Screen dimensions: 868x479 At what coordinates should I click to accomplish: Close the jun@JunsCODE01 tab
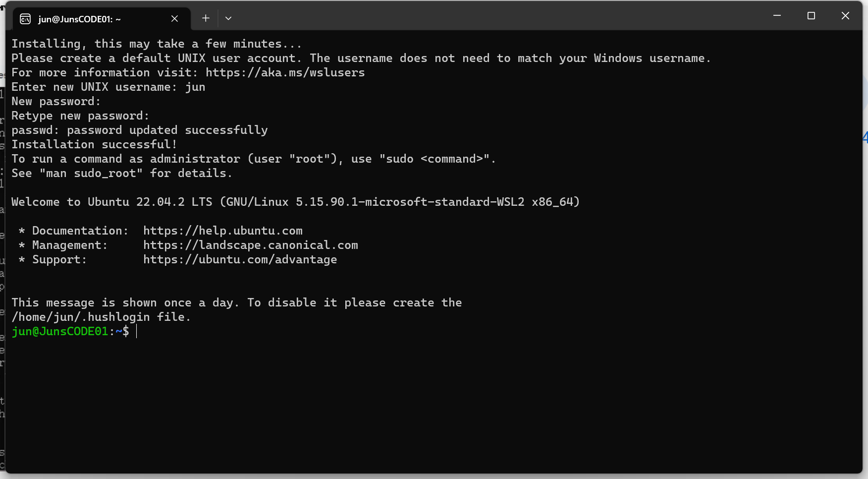(x=174, y=19)
